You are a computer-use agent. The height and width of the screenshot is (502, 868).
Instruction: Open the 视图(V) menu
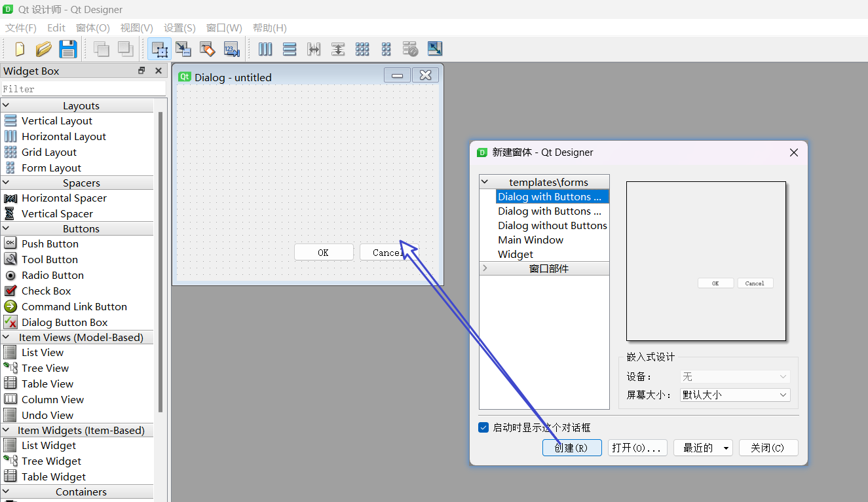(x=136, y=27)
